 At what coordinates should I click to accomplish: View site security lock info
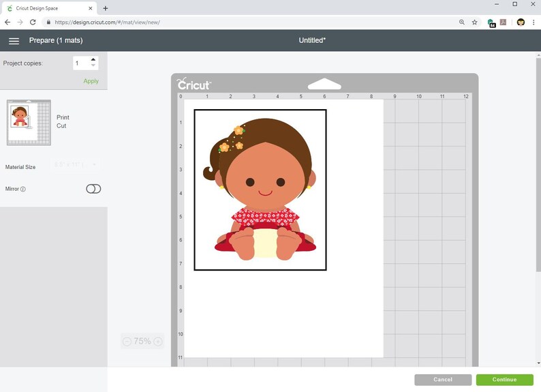coord(48,22)
